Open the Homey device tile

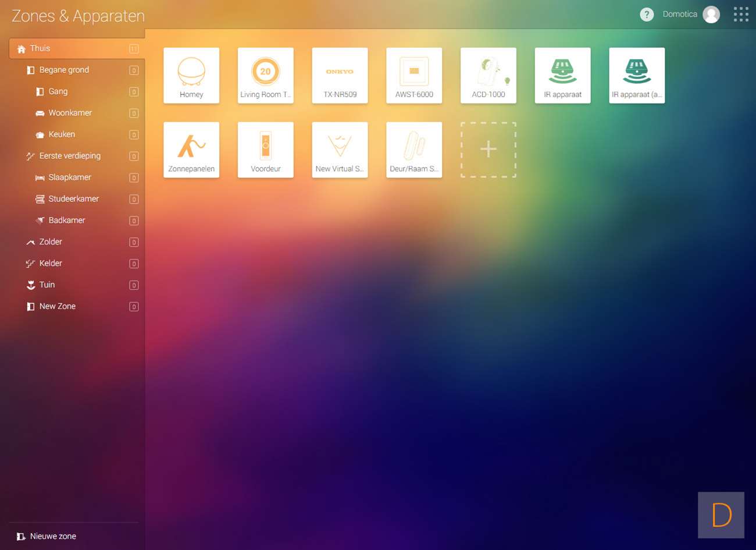191,76
